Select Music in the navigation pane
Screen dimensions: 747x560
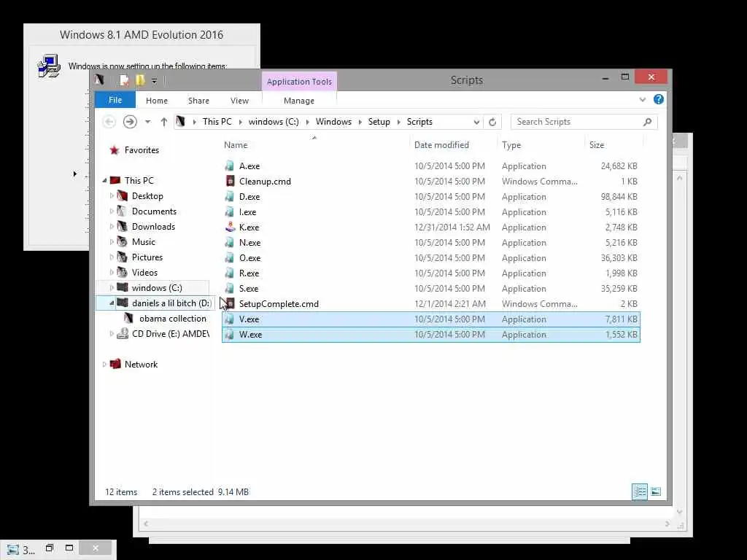pyautogui.click(x=144, y=242)
